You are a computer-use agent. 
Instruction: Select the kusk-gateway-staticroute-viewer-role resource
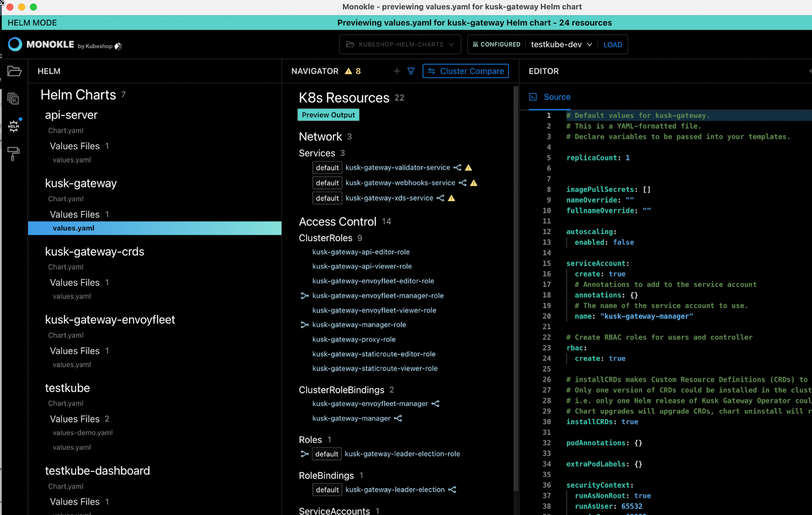point(375,368)
